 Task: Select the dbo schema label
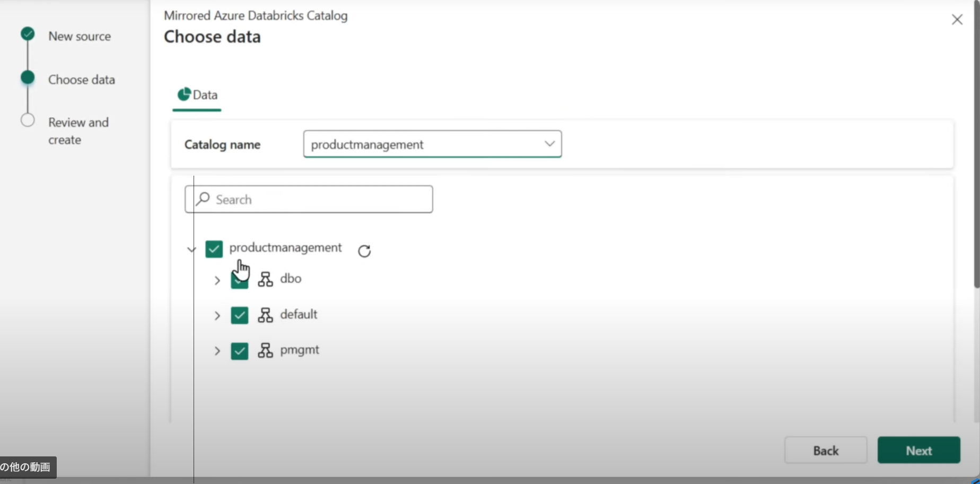[x=291, y=279]
